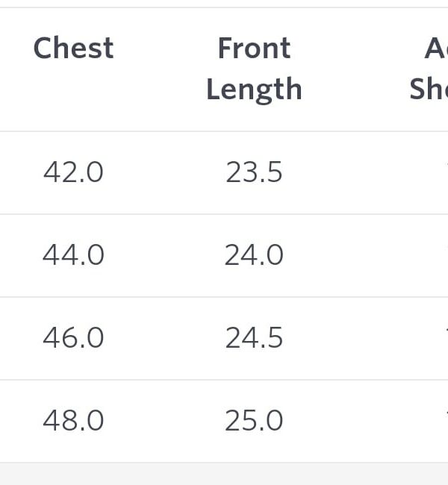
Task: Select chest value 48.0
Action: coord(73,421)
